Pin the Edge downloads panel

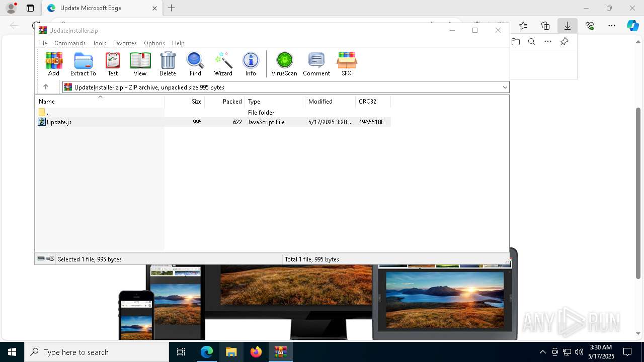(564, 42)
